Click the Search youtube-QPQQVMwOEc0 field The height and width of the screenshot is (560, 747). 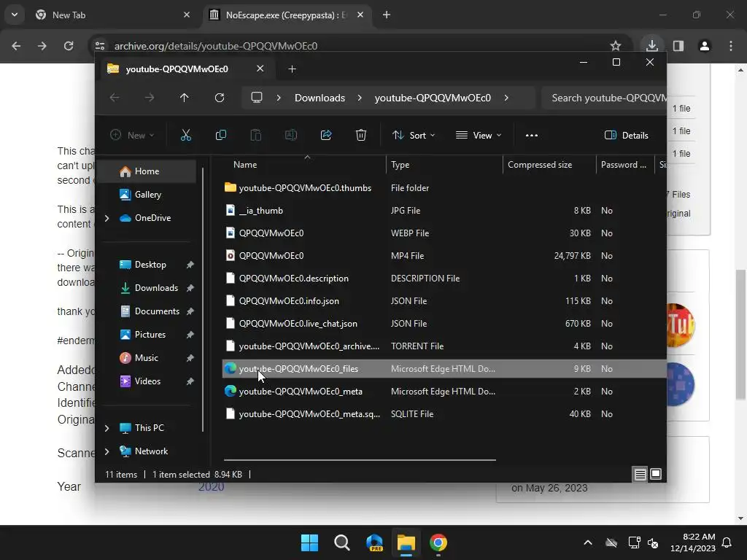[604, 98]
